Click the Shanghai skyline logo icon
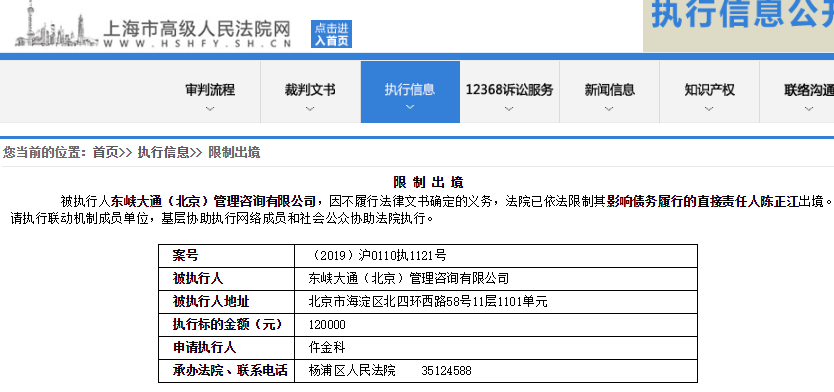The height and width of the screenshot is (392, 834). (57, 24)
